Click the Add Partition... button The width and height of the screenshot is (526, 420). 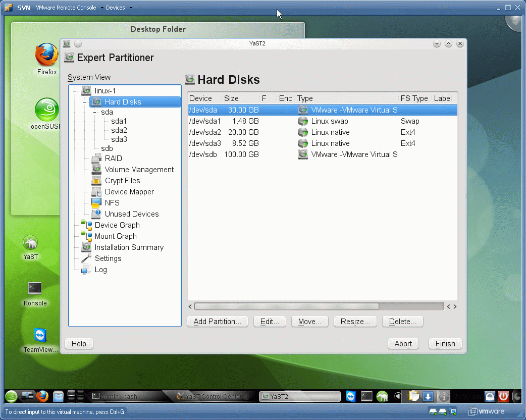coord(218,322)
